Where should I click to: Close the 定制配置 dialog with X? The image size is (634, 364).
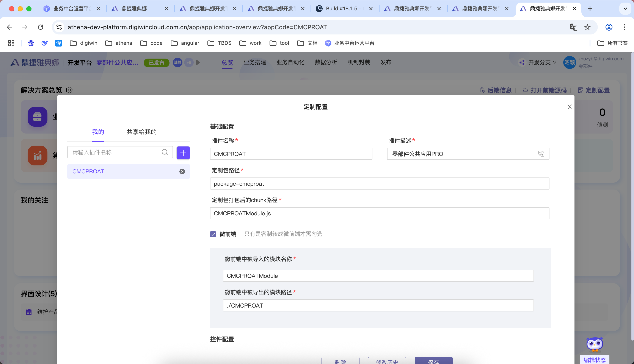(570, 107)
